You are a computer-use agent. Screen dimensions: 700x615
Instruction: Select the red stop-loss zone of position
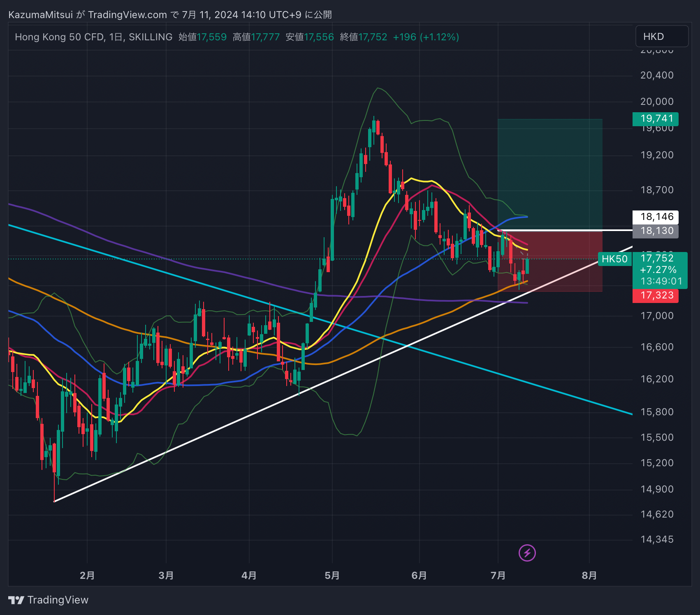click(550, 261)
